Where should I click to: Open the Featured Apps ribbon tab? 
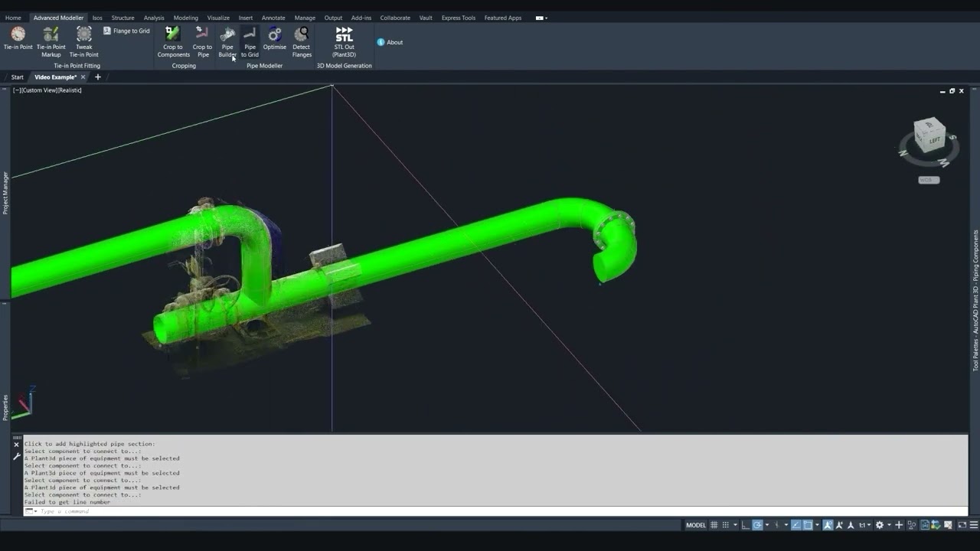[503, 18]
